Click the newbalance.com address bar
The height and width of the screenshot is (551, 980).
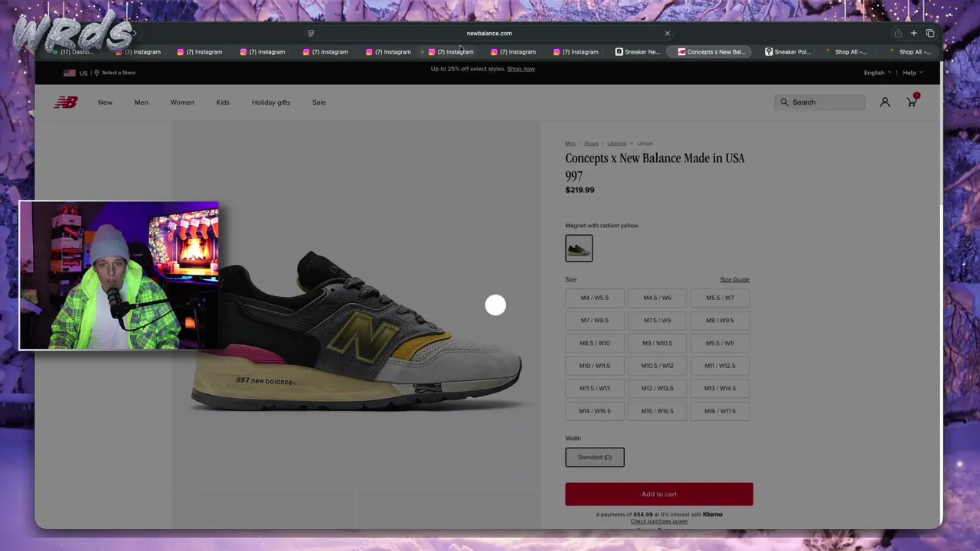click(489, 33)
